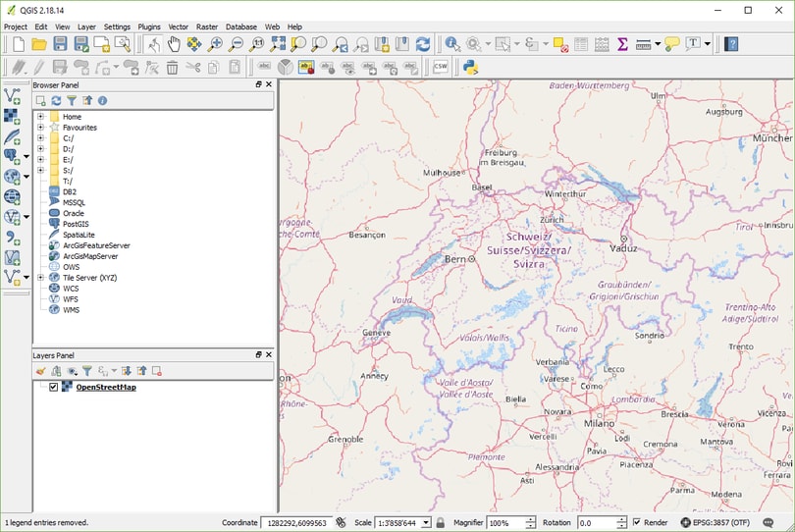Image resolution: width=795 pixels, height=532 pixels.
Task: Open the Text Annotation dropdown arrow
Action: pos(708,44)
